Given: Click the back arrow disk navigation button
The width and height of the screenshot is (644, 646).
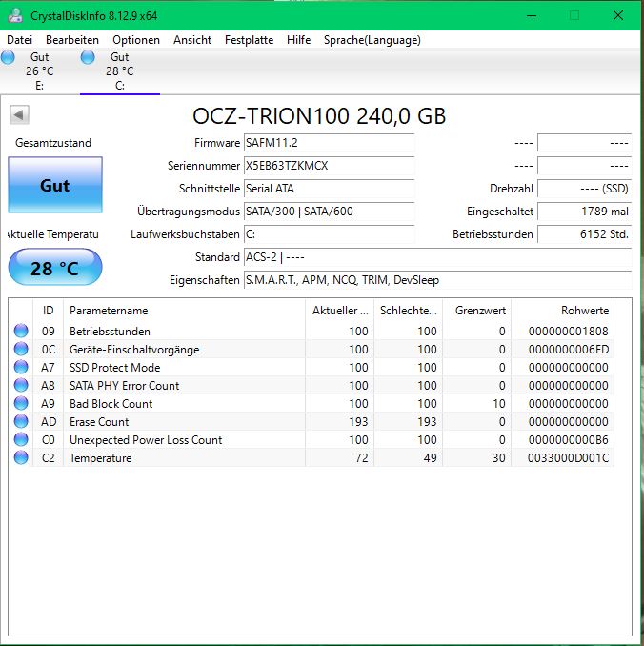Looking at the screenshot, I should pos(19,114).
